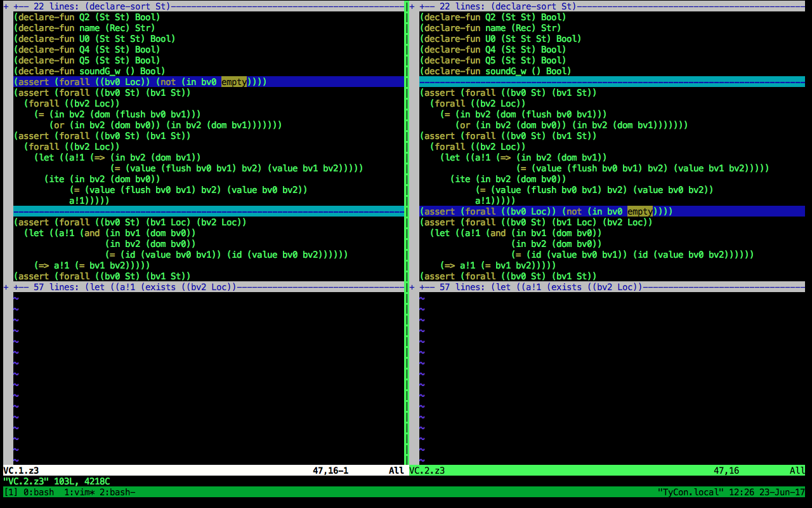Click "(= (id (value bv0 bv1))" line in VC.2.z3
Viewport: 812px width, 508px height.
click(632, 255)
